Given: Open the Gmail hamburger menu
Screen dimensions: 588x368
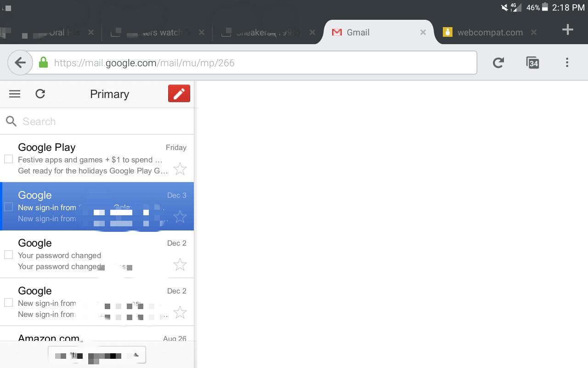Looking at the screenshot, I should (x=15, y=94).
